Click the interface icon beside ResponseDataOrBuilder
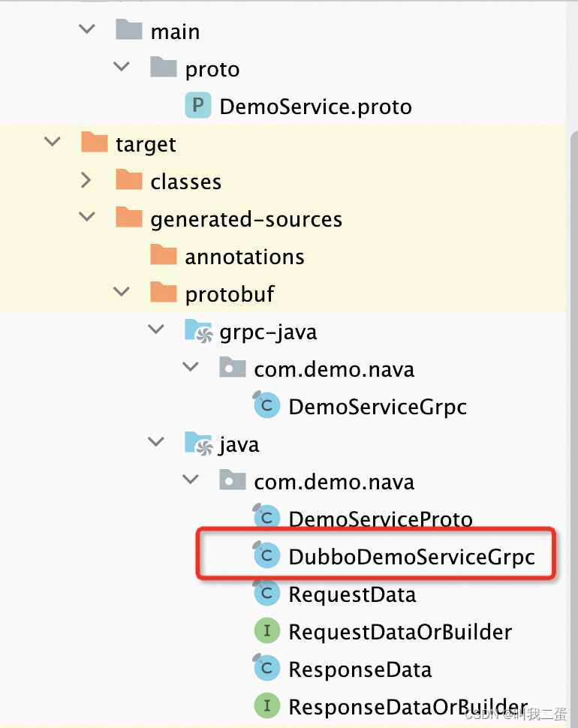 click(266, 706)
